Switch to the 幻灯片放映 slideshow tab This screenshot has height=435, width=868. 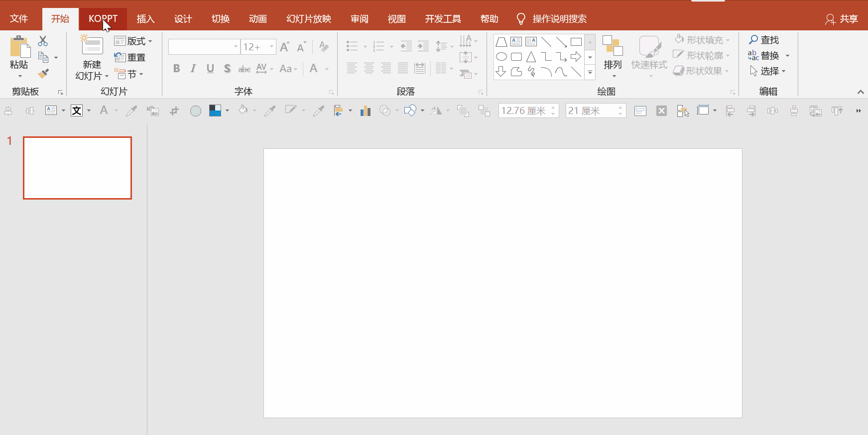pyautogui.click(x=309, y=19)
